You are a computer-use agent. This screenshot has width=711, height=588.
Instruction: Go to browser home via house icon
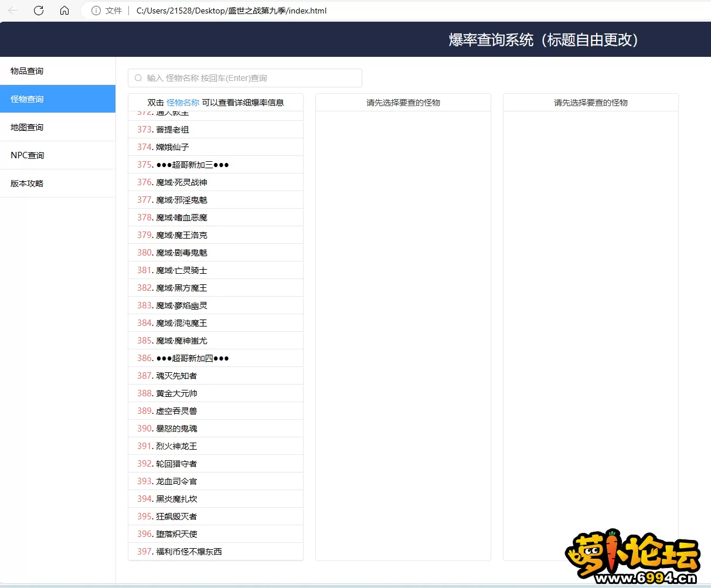[x=64, y=11]
